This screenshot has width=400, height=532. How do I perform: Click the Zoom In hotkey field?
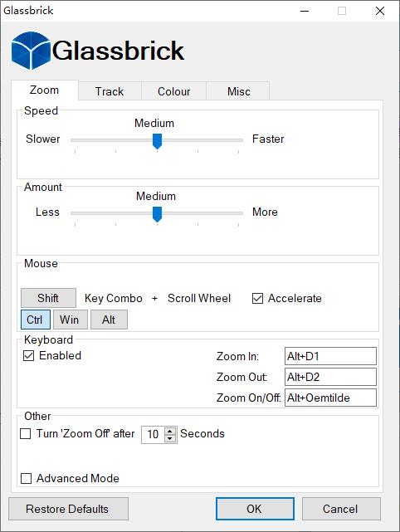point(330,356)
